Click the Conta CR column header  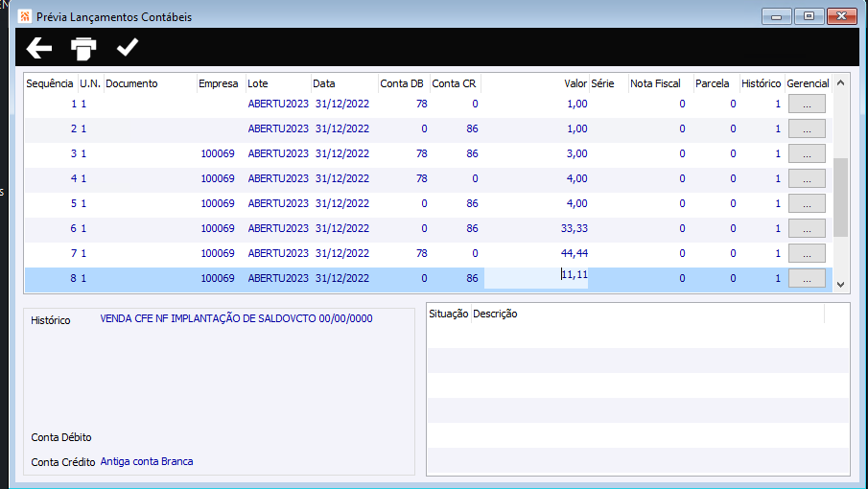pyautogui.click(x=454, y=83)
